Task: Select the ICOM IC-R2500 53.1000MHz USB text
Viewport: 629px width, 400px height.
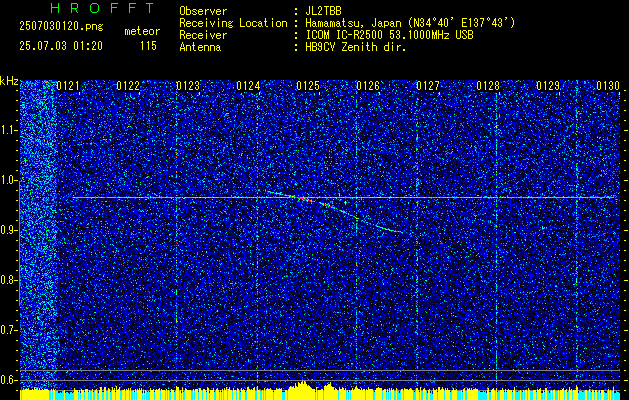Action: (x=389, y=35)
